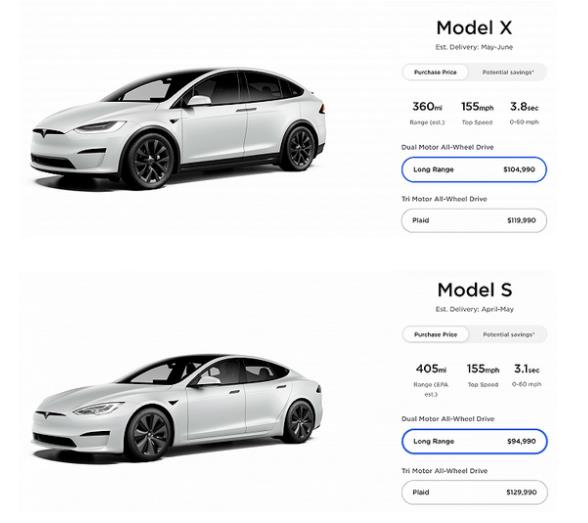Show Potential savings for Model X
This screenshot has height=523, width=588.
click(x=508, y=72)
